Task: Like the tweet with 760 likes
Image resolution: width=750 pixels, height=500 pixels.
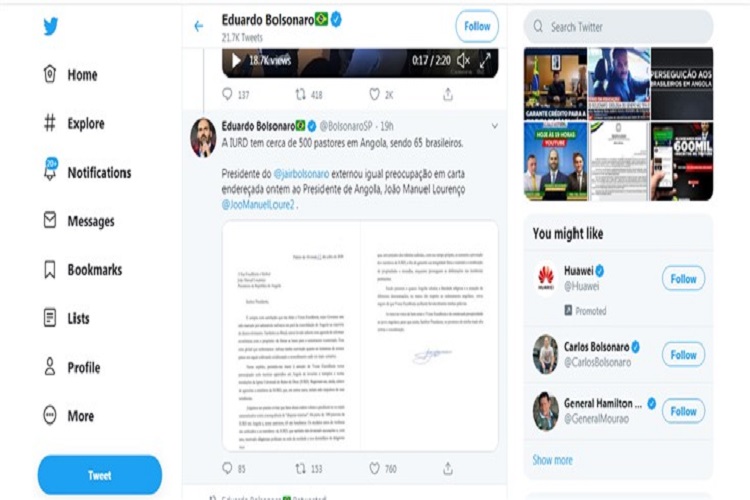Action: click(375, 468)
